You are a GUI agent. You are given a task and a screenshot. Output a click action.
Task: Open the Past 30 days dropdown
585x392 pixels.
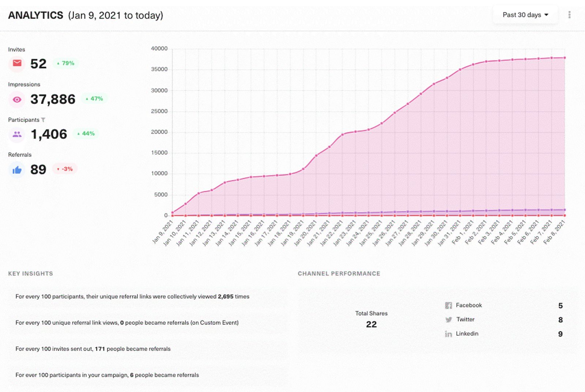pyautogui.click(x=525, y=15)
